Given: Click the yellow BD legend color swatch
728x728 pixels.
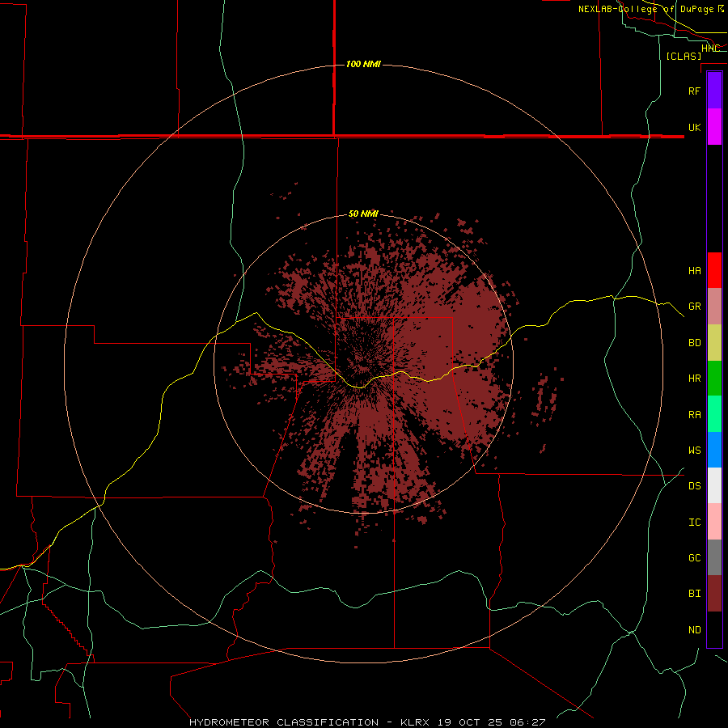Looking at the screenshot, I should (714, 343).
